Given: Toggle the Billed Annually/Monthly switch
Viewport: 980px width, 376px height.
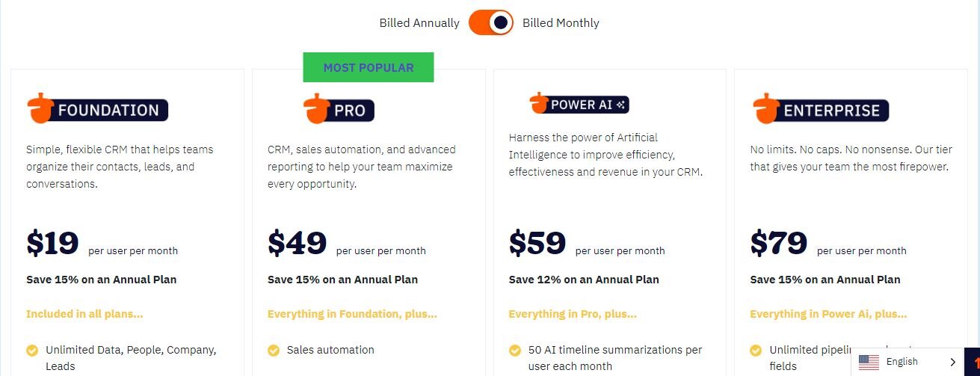Looking at the screenshot, I should (491, 23).
